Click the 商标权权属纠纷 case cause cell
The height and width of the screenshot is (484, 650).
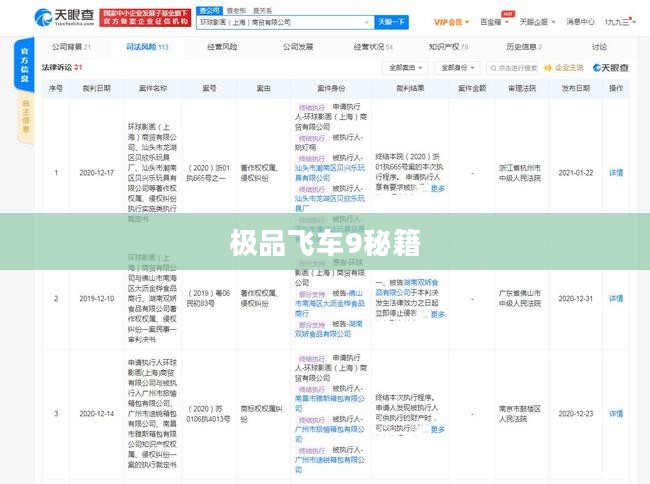coord(262,414)
